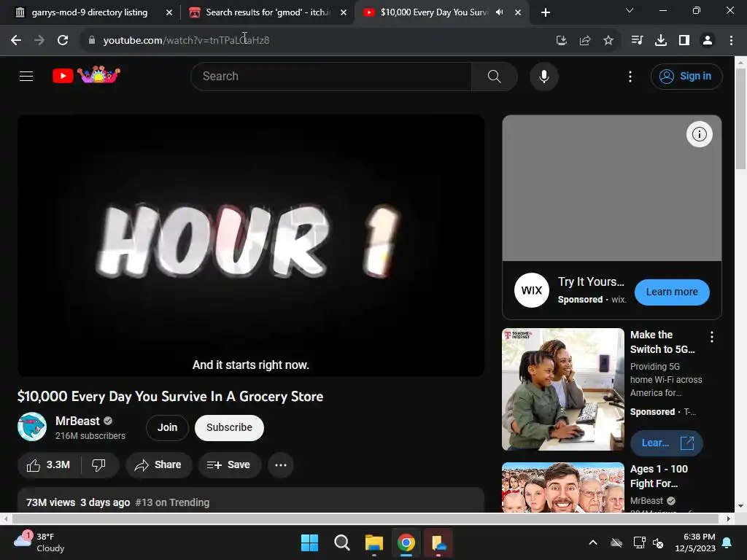Open Chrome profile menu

pos(708,41)
